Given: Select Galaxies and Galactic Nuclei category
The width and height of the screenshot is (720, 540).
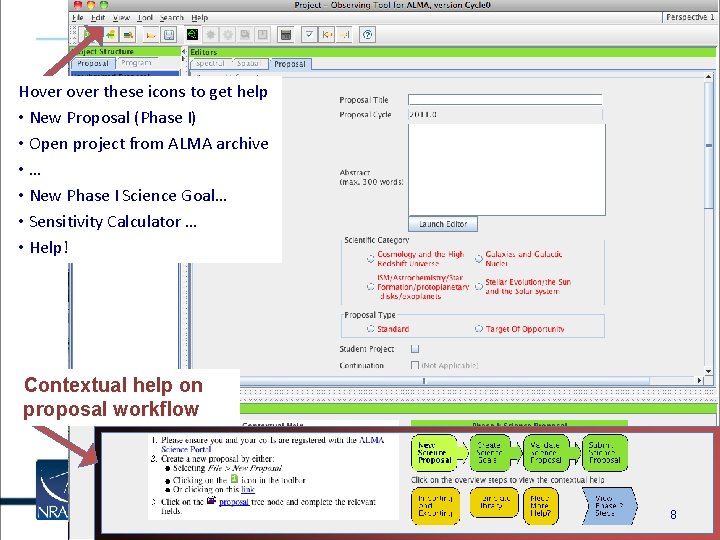Looking at the screenshot, I should [x=478, y=259].
